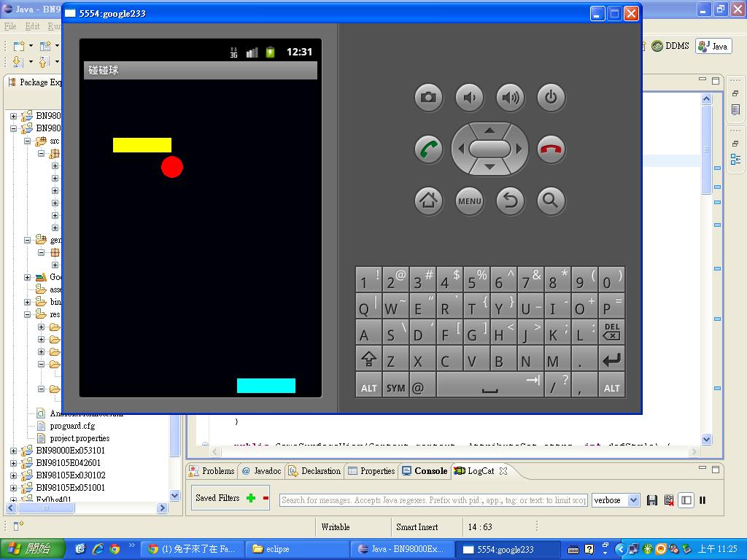
Task: Click the round MENU button
Action: click(x=469, y=201)
